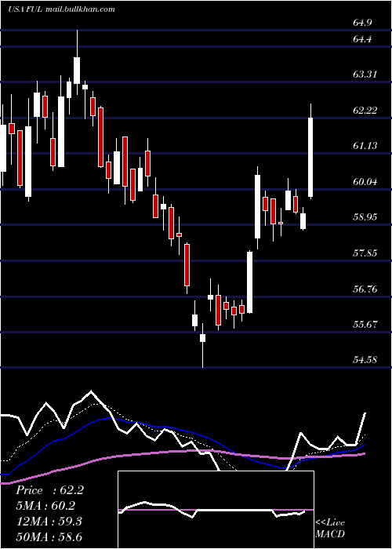Click the 'USA FUL mail.bullkhan.com' header text
Screen dimensions: 392x549
pos(61,9)
